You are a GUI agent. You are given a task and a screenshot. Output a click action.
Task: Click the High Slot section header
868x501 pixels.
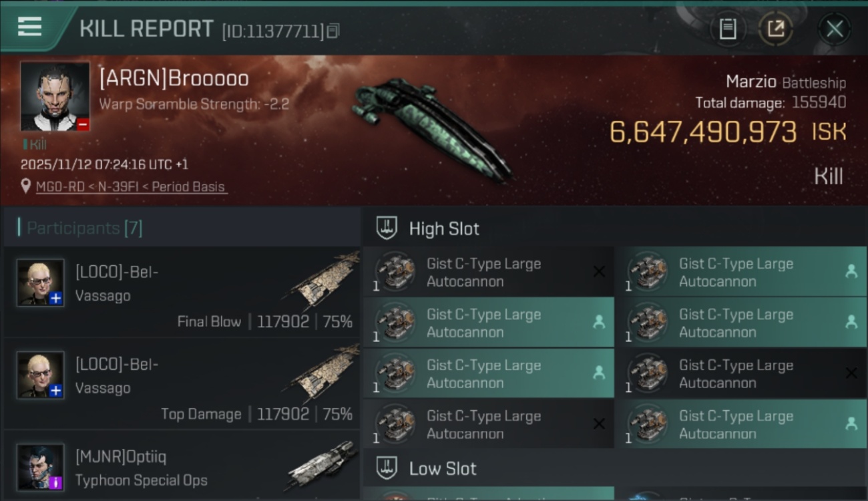[x=444, y=228]
